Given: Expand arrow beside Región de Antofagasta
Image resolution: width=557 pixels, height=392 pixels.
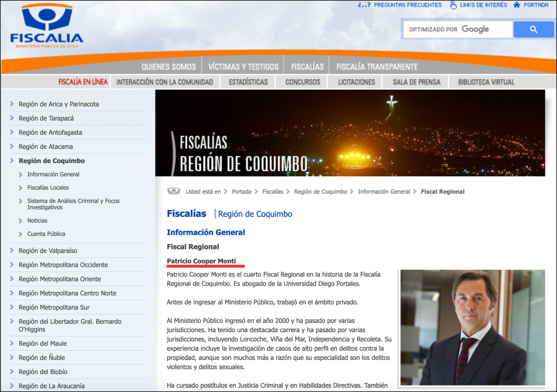Looking at the screenshot, I should [12, 132].
